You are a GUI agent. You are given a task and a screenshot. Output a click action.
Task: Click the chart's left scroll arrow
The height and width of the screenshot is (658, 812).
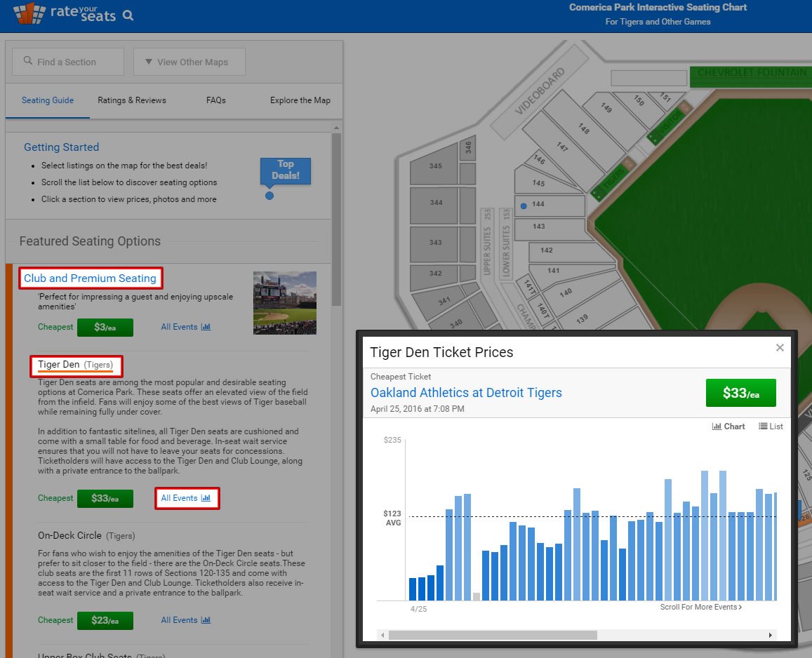coord(382,636)
